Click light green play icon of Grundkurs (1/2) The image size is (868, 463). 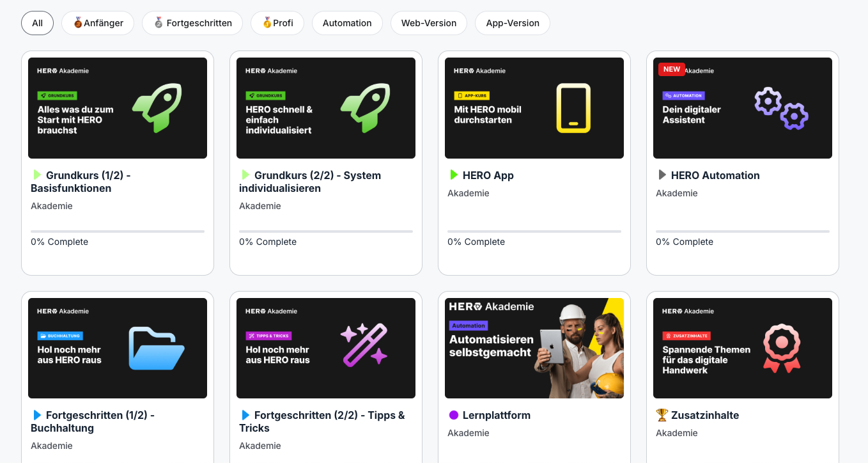point(36,175)
